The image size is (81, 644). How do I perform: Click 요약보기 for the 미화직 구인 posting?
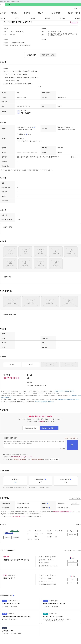click(x=72, y=561)
